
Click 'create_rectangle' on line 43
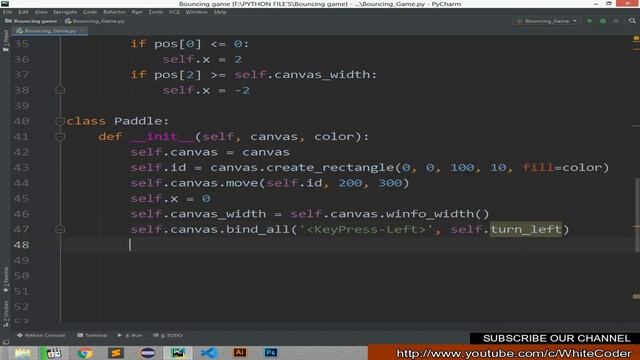tap(331, 167)
